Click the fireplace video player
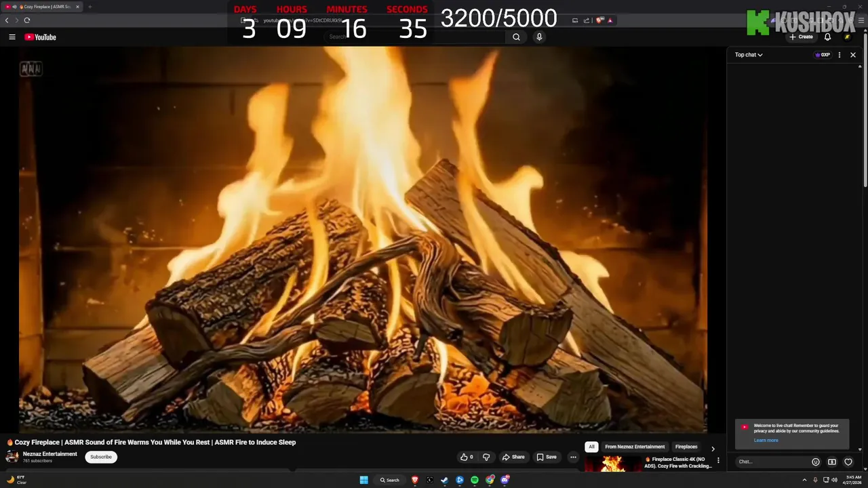The image size is (868, 488). pos(363,239)
